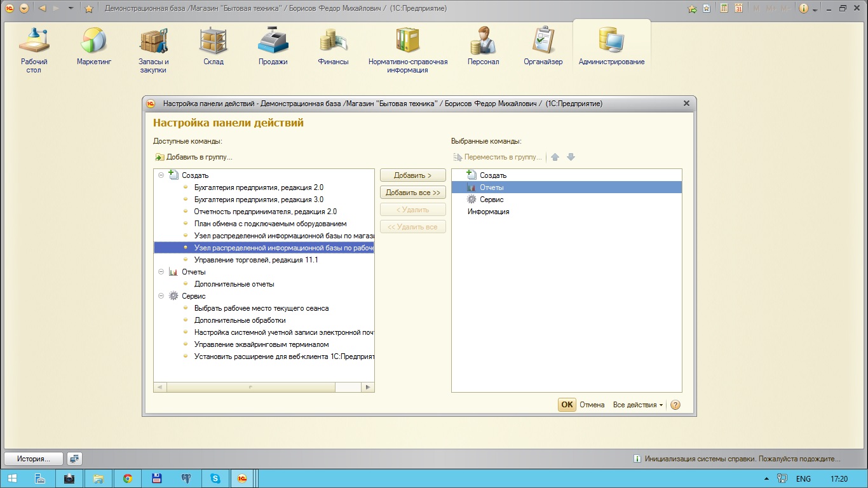
Task: Click the 1C main menu round button
Action: click(10, 8)
